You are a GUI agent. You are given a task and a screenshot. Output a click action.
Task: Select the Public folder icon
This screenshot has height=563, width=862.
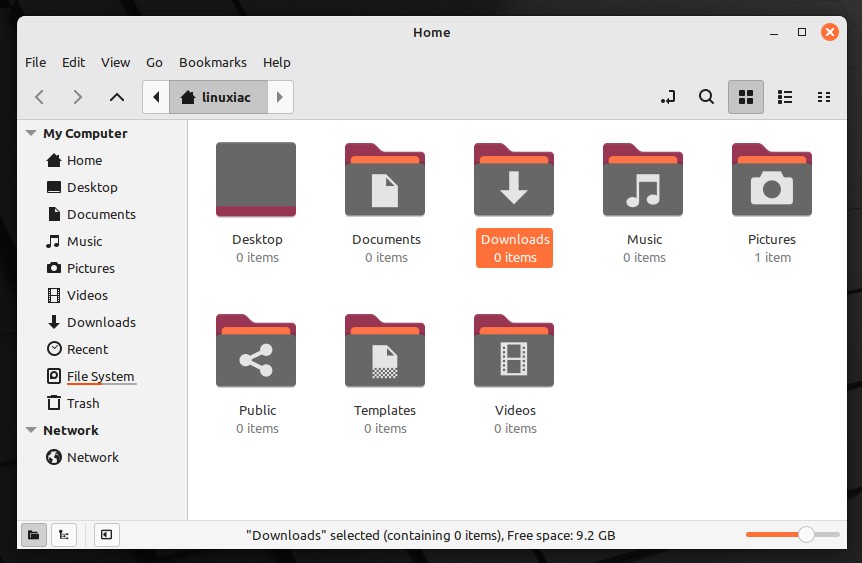(256, 350)
